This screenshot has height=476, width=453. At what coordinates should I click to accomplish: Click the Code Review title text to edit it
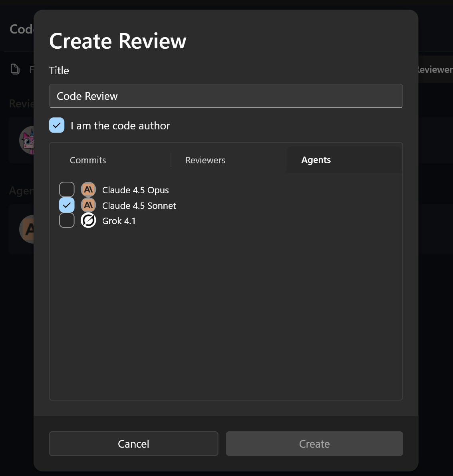point(87,96)
